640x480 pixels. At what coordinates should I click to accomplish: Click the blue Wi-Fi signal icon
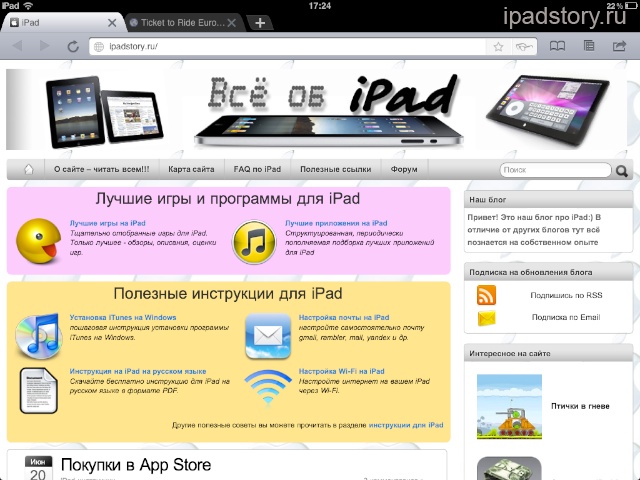(268, 387)
